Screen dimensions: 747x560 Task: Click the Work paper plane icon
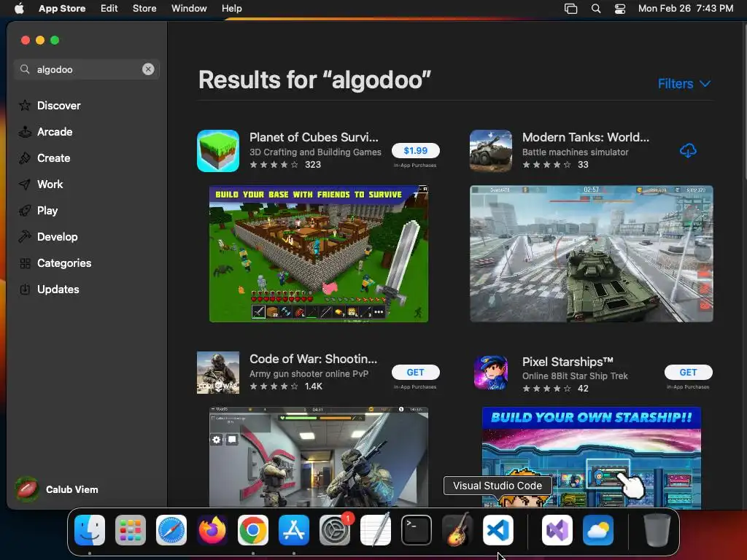tap(25, 184)
